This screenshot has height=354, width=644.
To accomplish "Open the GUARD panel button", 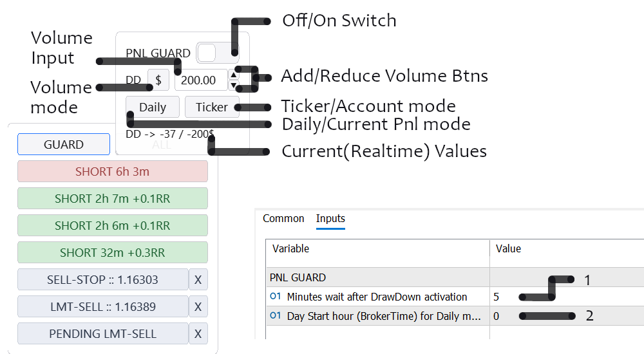I will (x=64, y=145).
